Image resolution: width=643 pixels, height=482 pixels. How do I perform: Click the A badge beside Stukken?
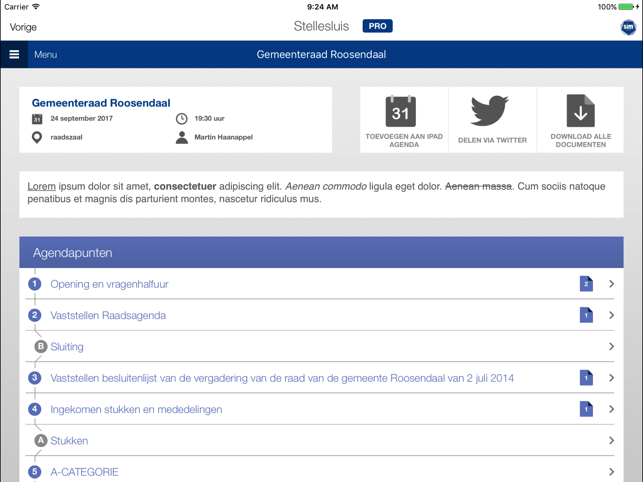click(41, 441)
